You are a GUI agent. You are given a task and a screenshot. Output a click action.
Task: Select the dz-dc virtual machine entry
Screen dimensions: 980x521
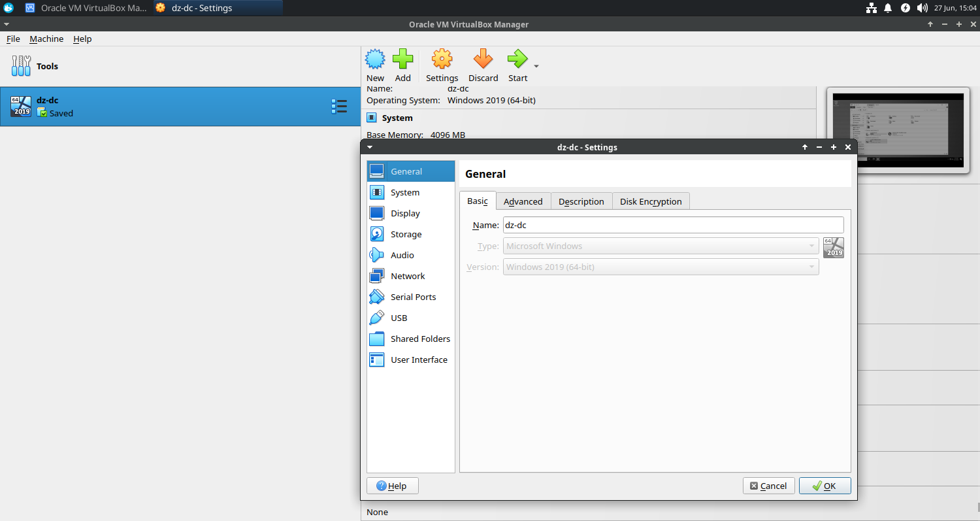180,107
